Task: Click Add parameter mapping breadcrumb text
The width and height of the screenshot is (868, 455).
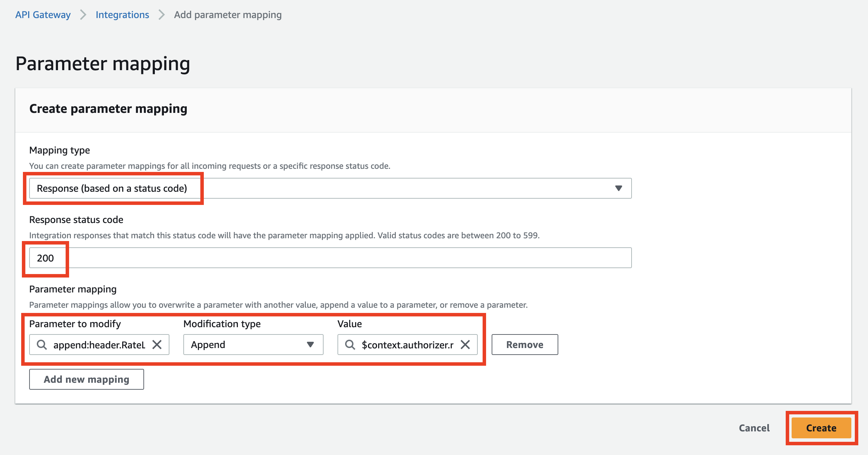Action: (x=228, y=15)
